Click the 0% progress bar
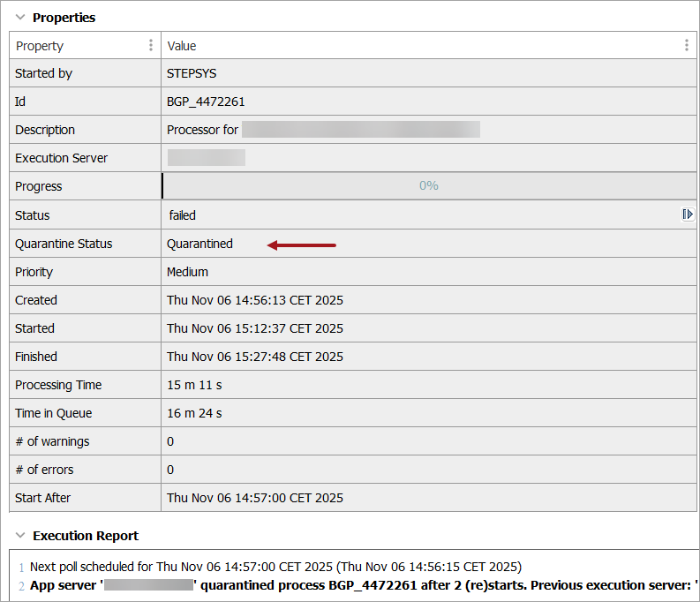The image size is (700, 602). [x=429, y=186]
